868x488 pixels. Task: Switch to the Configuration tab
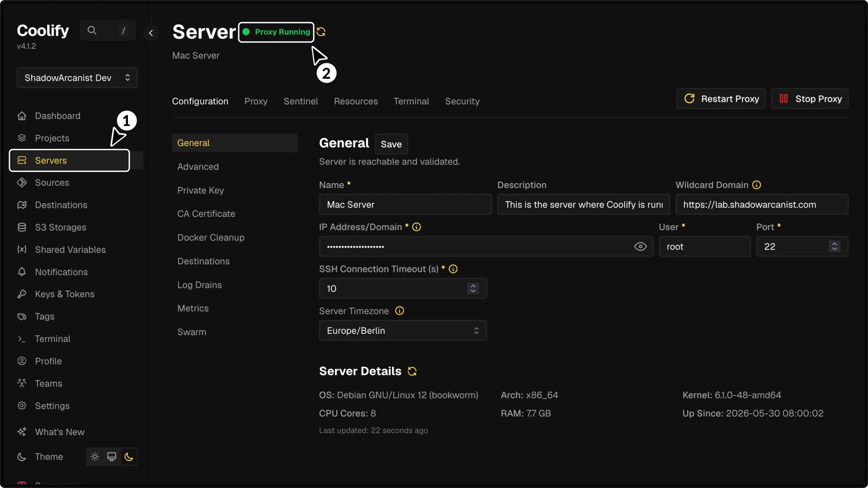click(200, 101)
